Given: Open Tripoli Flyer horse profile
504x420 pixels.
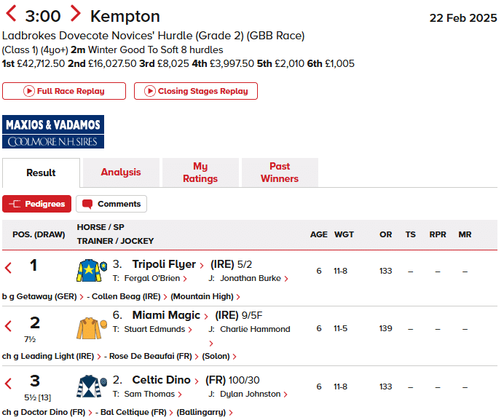Looking at the screenshot, I should [164, 264].
